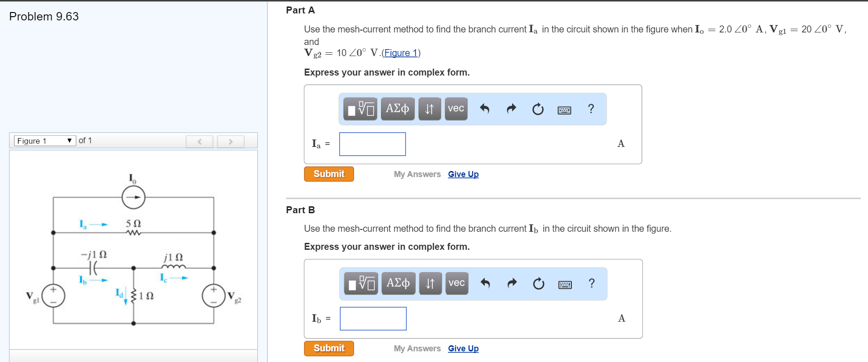Screen dimensions: 868x362
Task: Click the vec vector notation icon in Part A
Action: click(456, 108)
